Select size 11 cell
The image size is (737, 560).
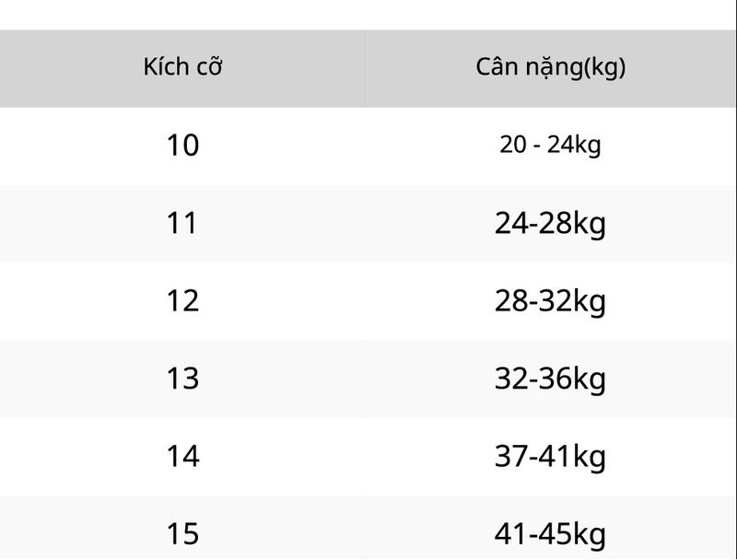click(181, 223)
